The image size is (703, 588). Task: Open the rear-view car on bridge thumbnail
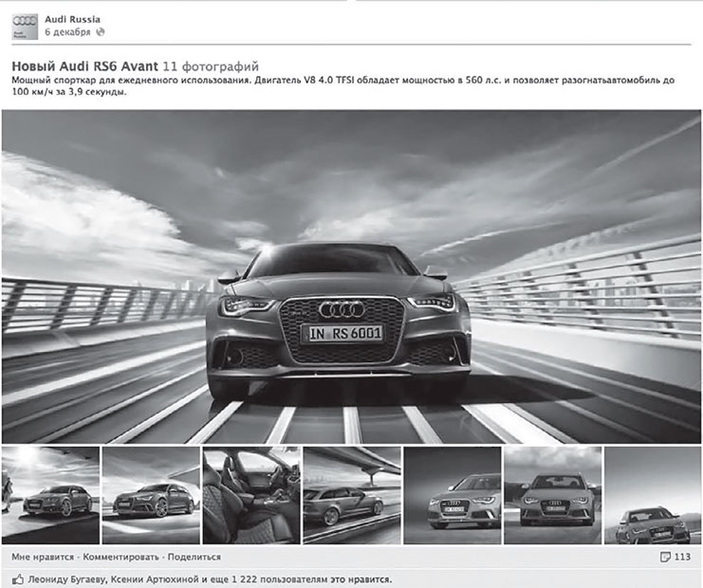(x=351, y=495)
